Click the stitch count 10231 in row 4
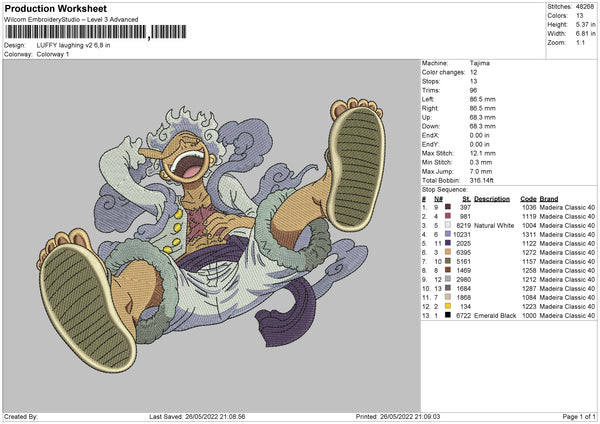 pyautogui.click(x=462, y=234)
